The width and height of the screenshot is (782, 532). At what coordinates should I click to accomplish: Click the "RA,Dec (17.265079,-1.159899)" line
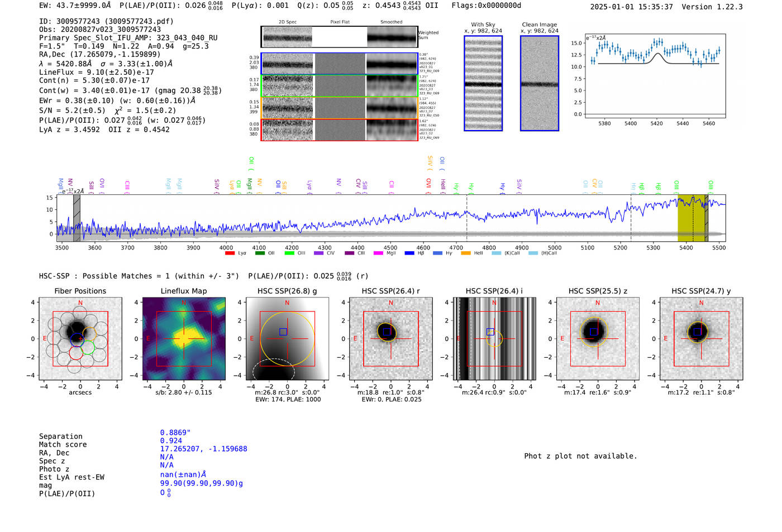click(100, 54)
